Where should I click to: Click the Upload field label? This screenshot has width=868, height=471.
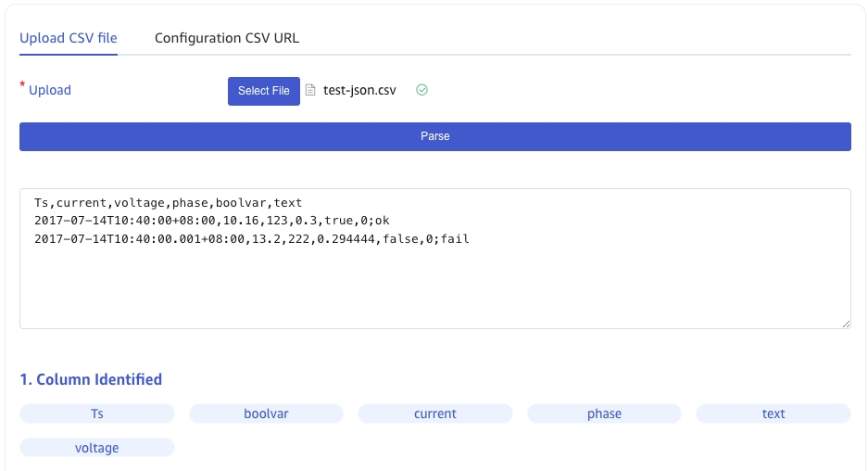(50, 91)
